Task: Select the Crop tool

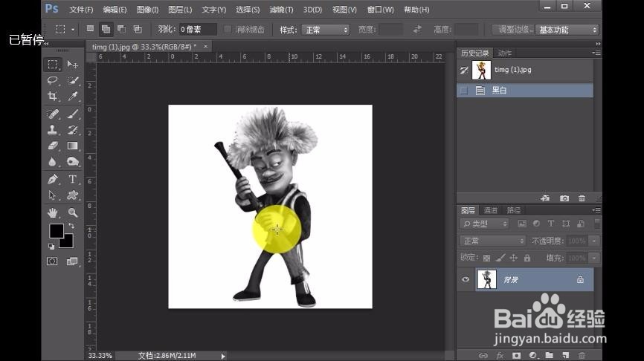Action: [x=52, y=96]
